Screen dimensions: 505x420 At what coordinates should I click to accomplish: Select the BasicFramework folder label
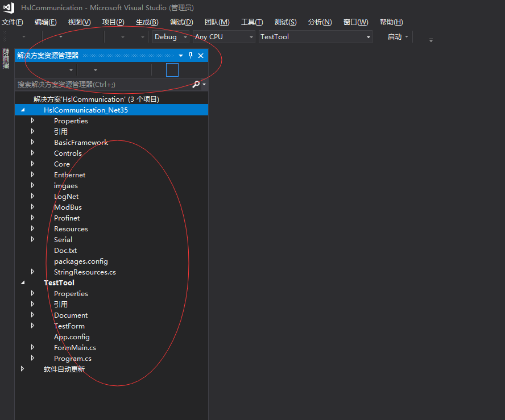[x=81, y=142]
